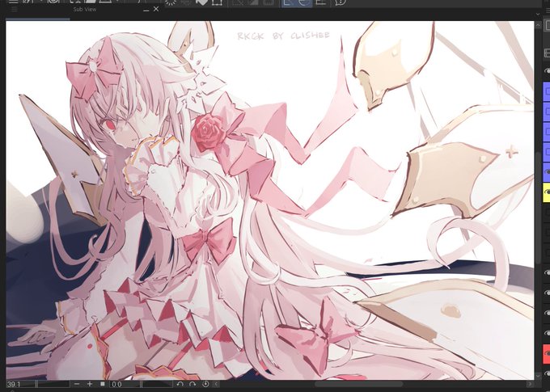Click the up arrow of the vertical scrollbar
Screen dimensions: 550x392
[x=538, y=25]
